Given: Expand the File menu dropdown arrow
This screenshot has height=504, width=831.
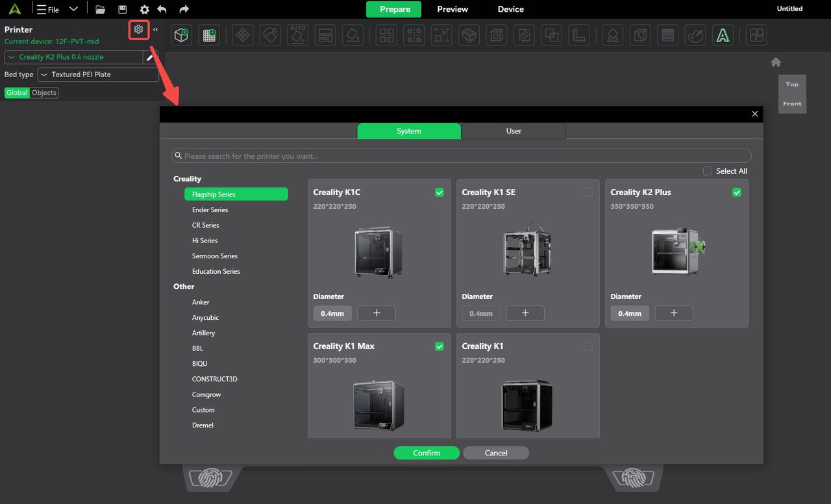Looking at the screenshot, I should 73,10.
